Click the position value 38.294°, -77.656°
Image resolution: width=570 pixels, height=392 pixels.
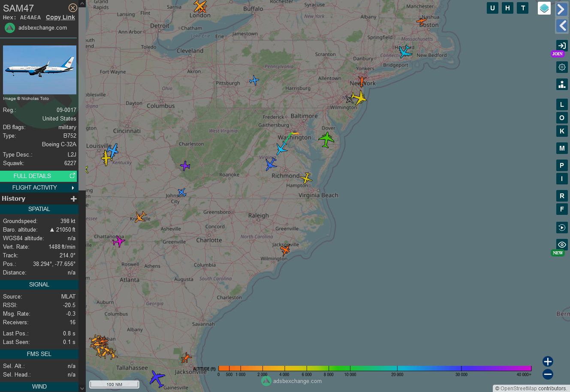point(54,264)
